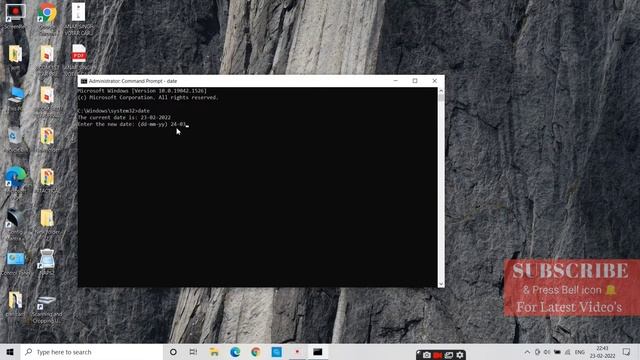Open Task View on the taskbar
Screen dimensions: 640x360
click(193, 352)
